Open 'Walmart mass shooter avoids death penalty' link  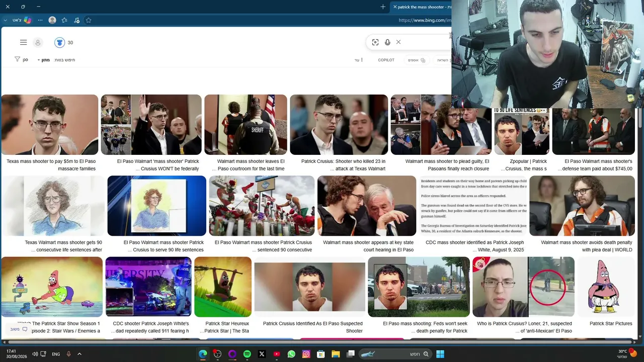(587, 246)
